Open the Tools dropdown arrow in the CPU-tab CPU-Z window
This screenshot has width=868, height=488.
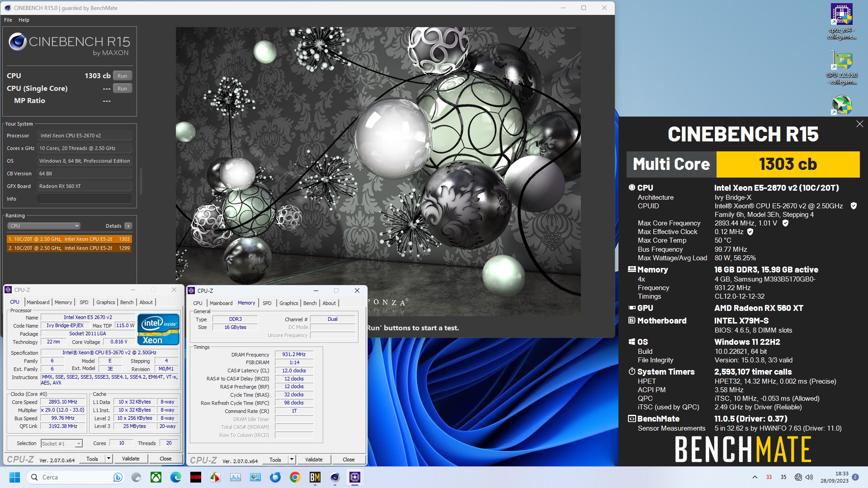point(108,459)
